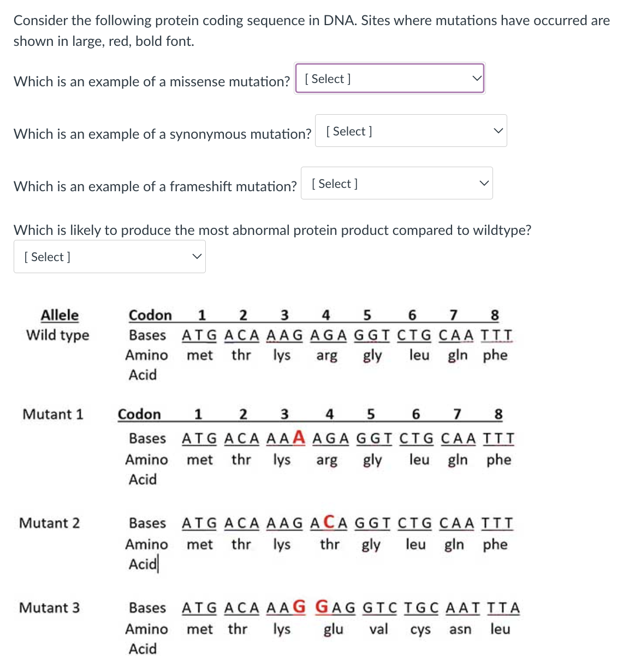The image size is (629, 672).
Task: Click codon number 8 in Wild type row
Action: click(495, 315)
